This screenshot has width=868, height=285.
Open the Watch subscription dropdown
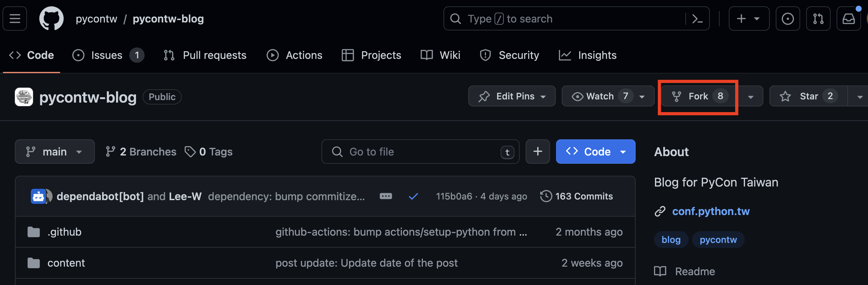[608, 96]
